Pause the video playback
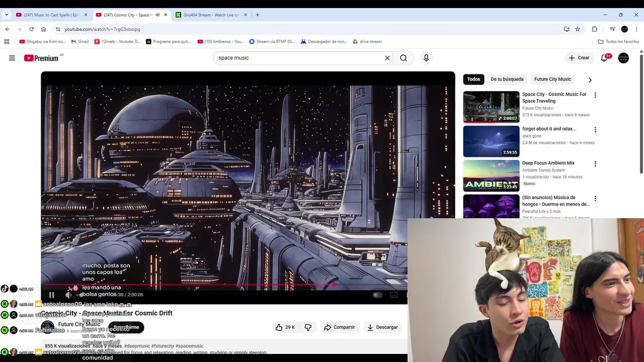 click(x=51, y=295)
